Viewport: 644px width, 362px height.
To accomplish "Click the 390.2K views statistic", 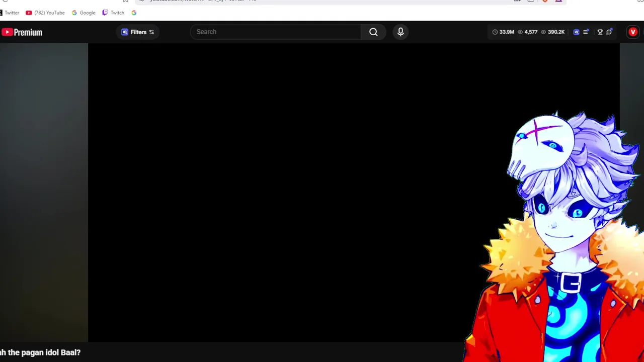I will pos(552,32).
